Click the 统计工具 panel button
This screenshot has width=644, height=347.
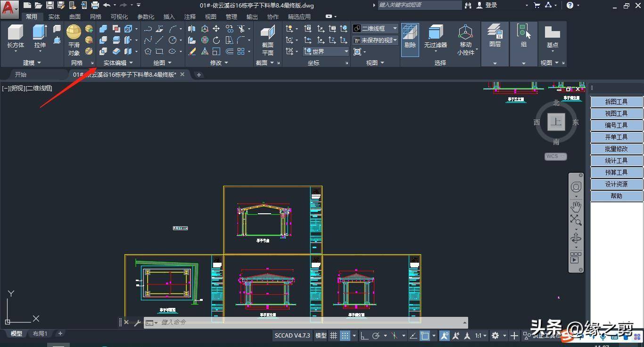tap(617, 161)
